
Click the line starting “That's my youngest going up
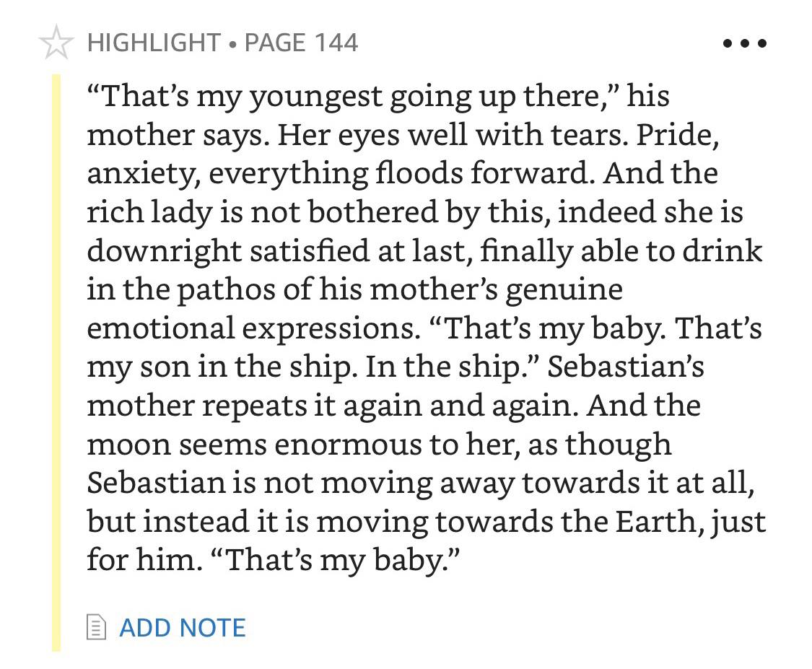[x=378, y=97]
